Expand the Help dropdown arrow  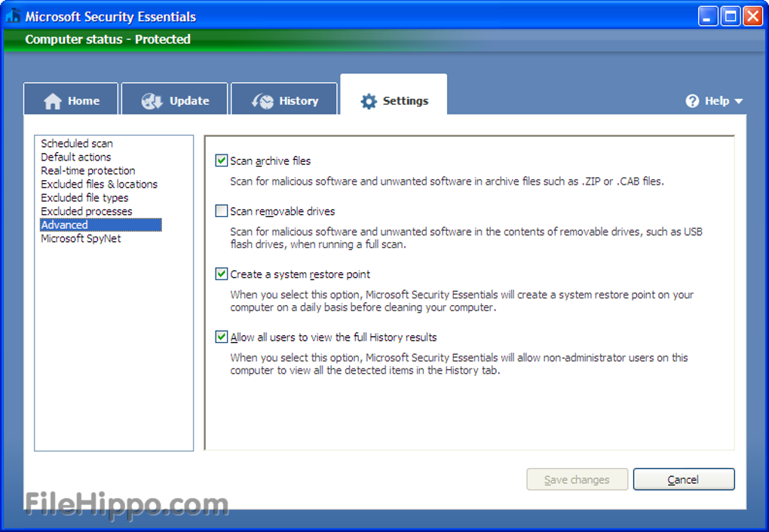tap(738, 101)
